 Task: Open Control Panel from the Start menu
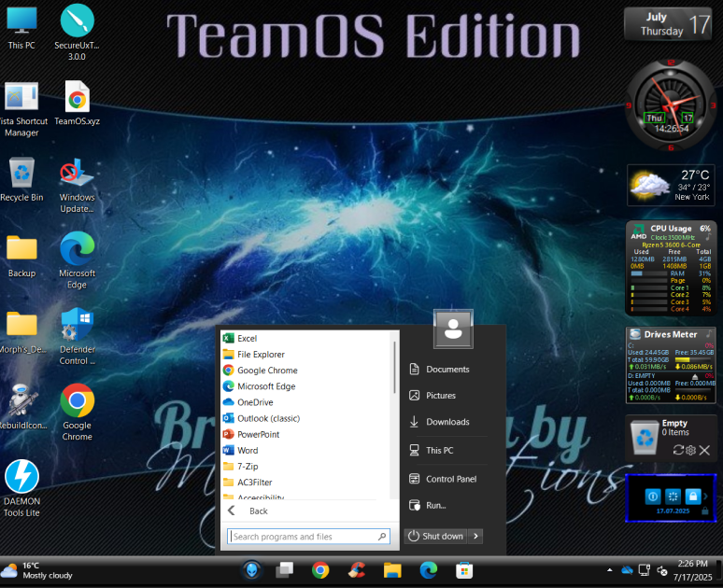click(x=447, y=479)
